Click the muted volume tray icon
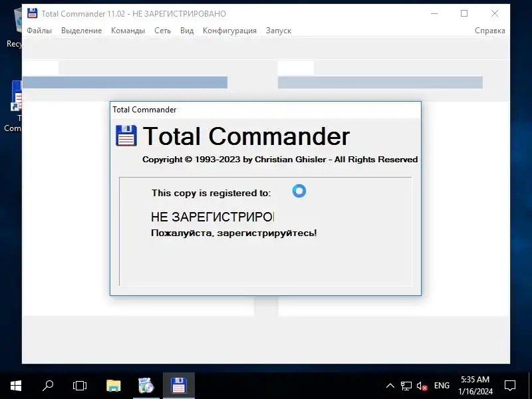This screenshot has width=532, height=399. 422,386
